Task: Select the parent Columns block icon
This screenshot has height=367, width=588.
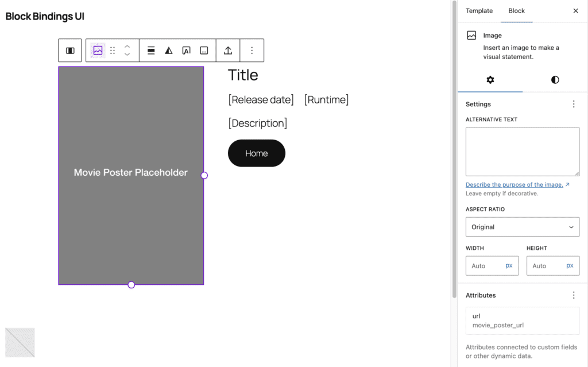Action: pyautogui.click(x=70, y=51)
